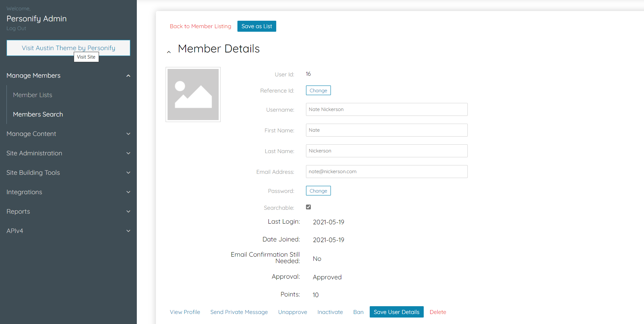Click the member profile image placeholder
Image resolution: width=644 pixels, height=324 pixels.
pyautogui.click(x=193, y=95)
